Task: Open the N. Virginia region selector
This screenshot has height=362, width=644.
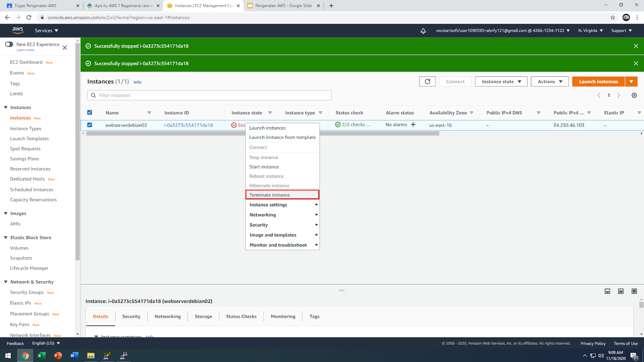Action: click(x=590, y=31)
